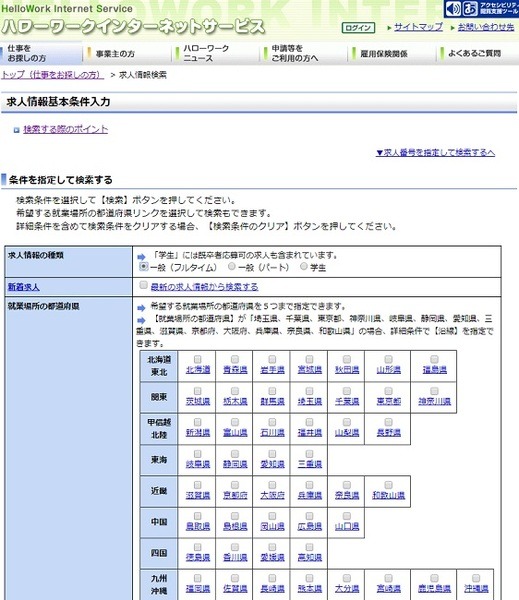Screen dimensions: 519x600
Task: Open the 静岡県 prefecture link
Action: (x=235, y=464)
